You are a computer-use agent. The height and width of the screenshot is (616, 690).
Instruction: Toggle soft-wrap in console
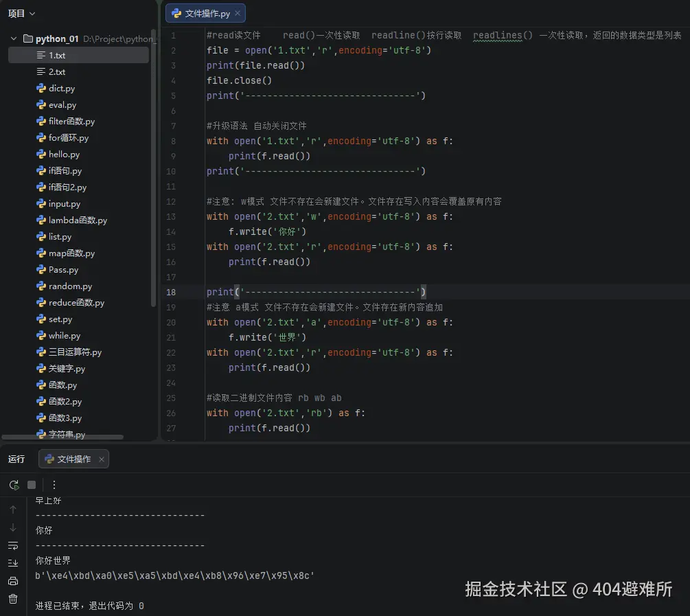pyautogui.click(x=13, y=545)
